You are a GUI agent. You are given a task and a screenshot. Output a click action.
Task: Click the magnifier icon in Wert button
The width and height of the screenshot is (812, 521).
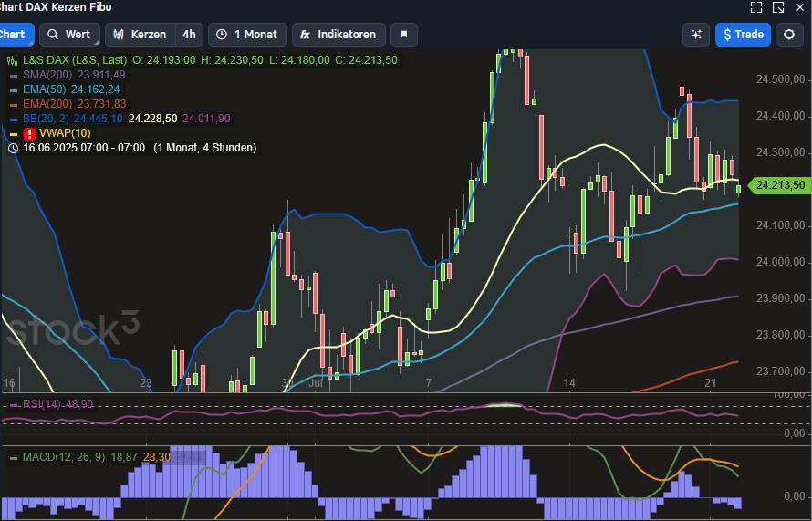tap(52, 35)
